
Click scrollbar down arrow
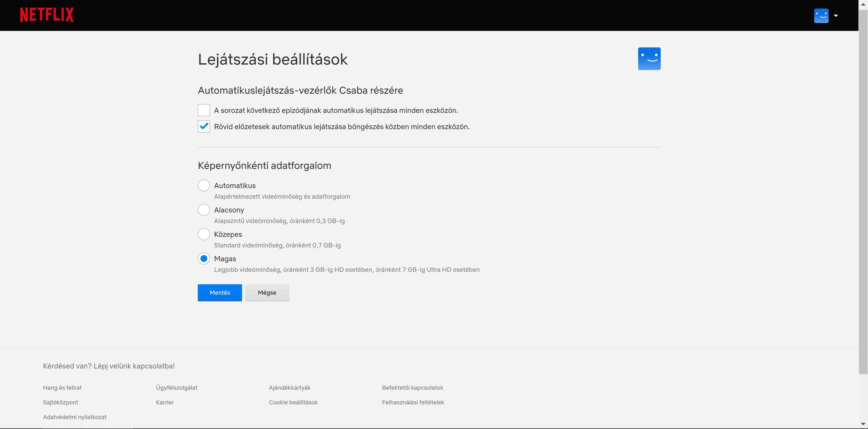click(863, 425)
